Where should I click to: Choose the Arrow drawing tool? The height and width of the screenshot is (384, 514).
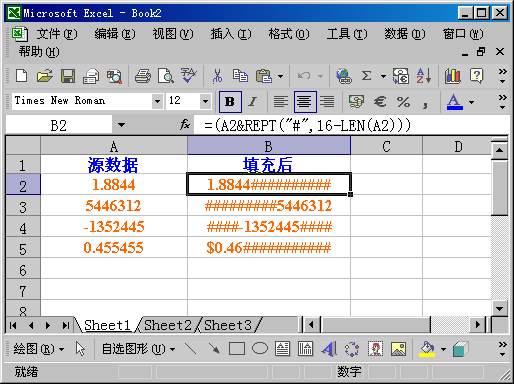click(214, 349)
